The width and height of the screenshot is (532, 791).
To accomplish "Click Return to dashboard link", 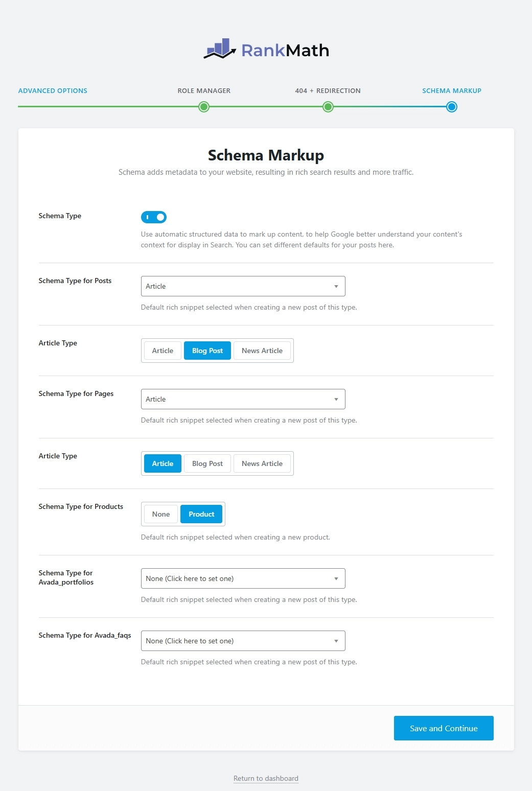I will [x=266, y=779].
